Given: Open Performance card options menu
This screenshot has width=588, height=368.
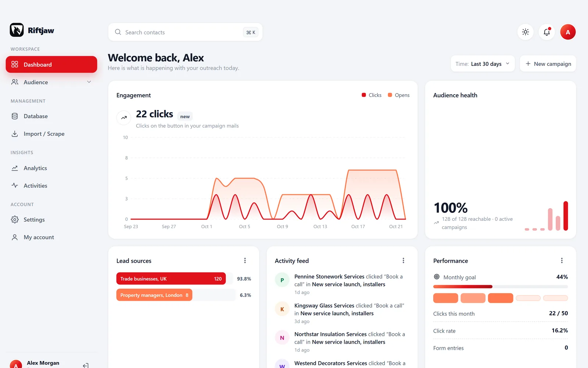Looking at the screenshot, I should pyautogui.click(x=562, y=261).
